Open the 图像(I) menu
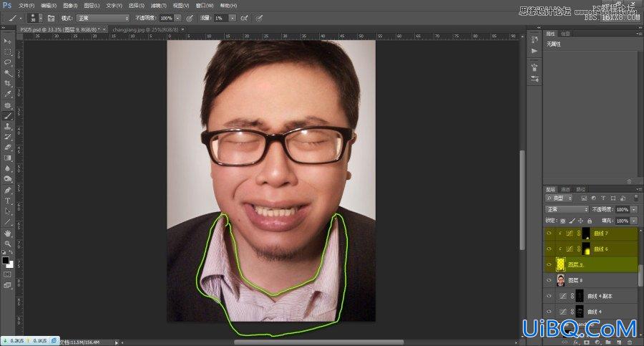This screenshot has height=346, width=644. (70, 5)
